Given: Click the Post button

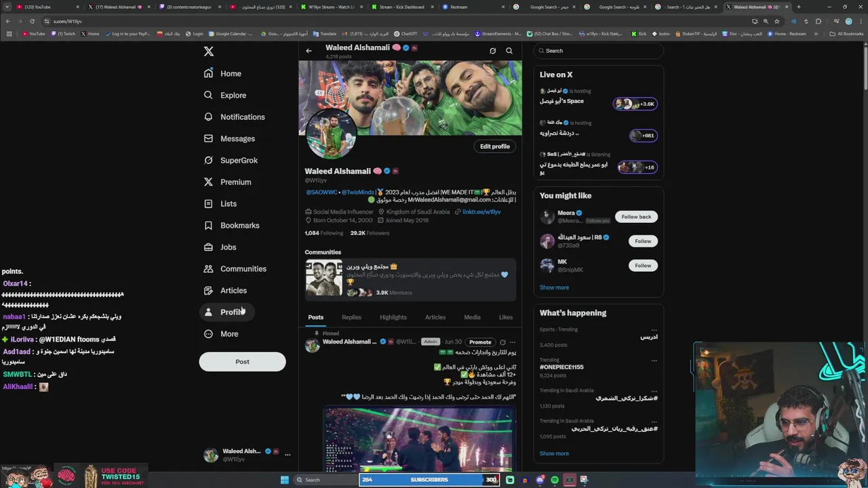Looking at the screenshot, I should [x=242, y=361].
